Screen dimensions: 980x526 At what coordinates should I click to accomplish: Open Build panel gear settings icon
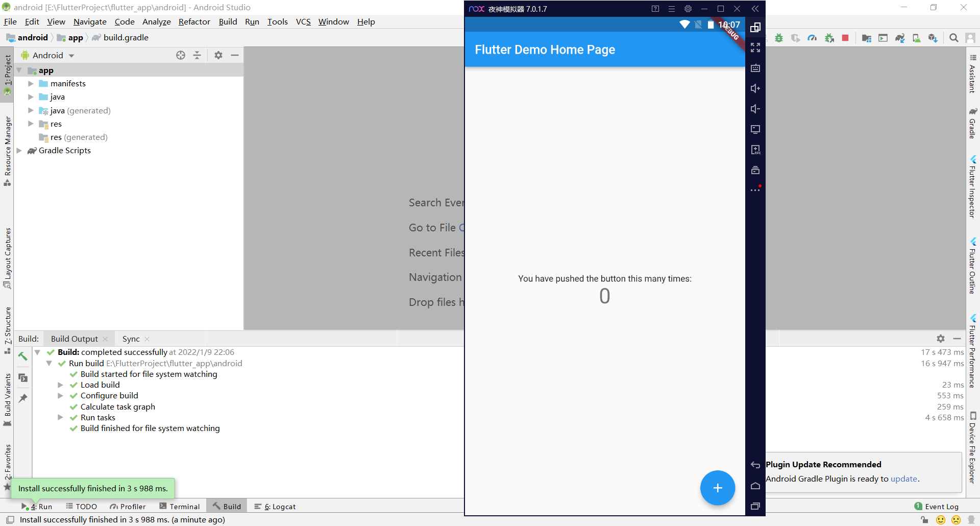pyautogui.click(x=941, y=339)
